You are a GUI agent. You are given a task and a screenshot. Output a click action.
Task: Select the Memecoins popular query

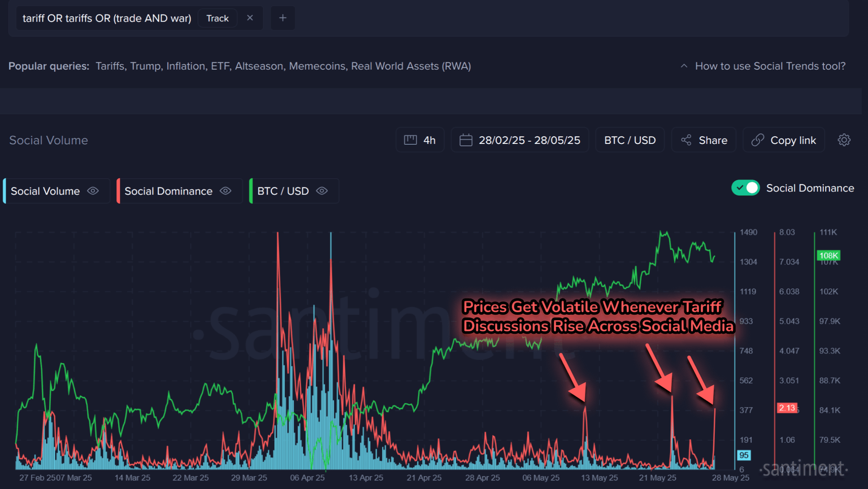[x=316, y=66]
